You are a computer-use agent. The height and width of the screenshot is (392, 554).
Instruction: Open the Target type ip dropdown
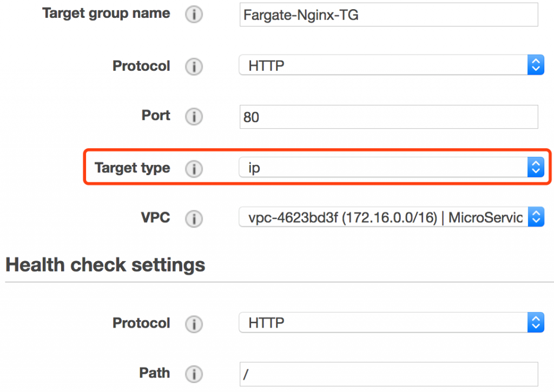[x=392, y=167]
